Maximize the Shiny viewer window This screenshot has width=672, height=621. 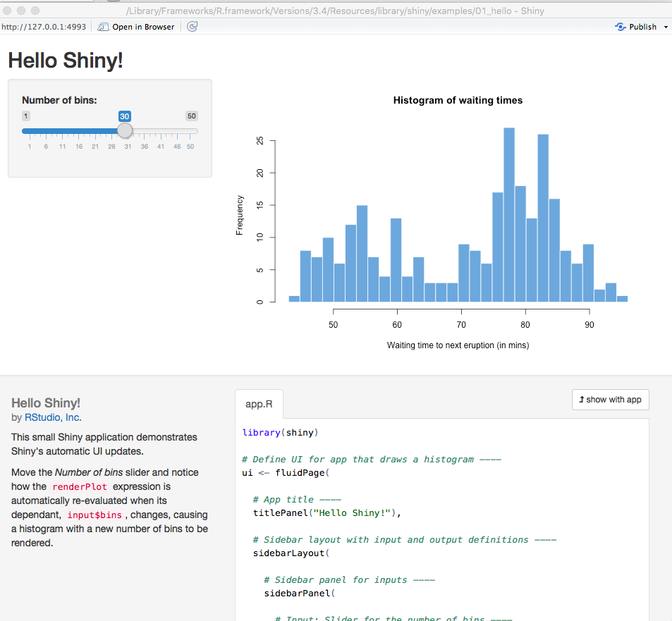[x=35, y=11]
